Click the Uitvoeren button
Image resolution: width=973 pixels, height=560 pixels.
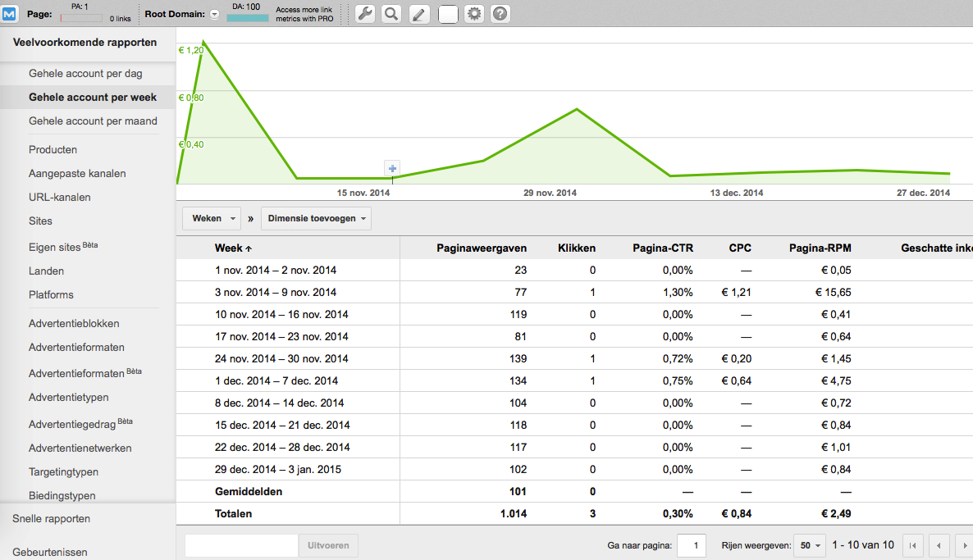328,545
